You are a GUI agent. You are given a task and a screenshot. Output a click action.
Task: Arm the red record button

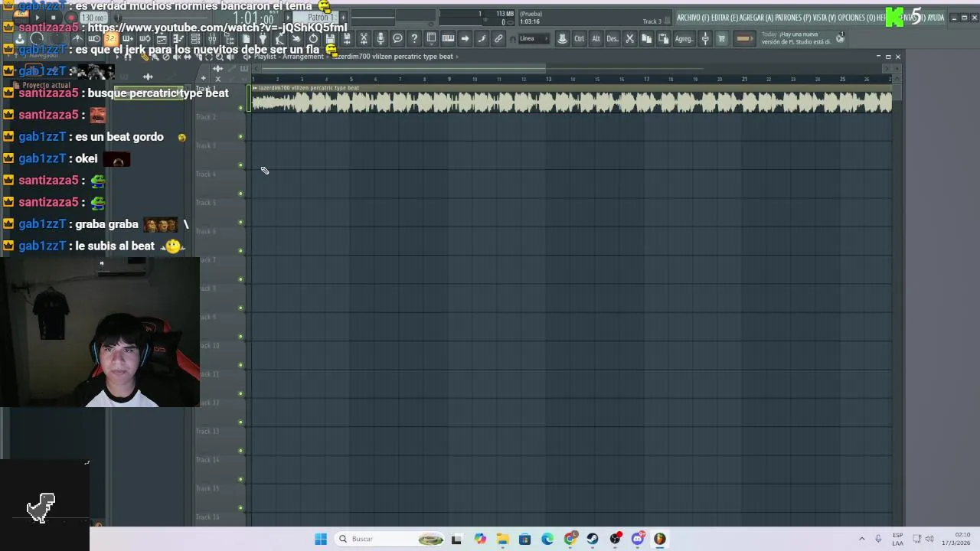pyautogui.click(x=70, y=18)
